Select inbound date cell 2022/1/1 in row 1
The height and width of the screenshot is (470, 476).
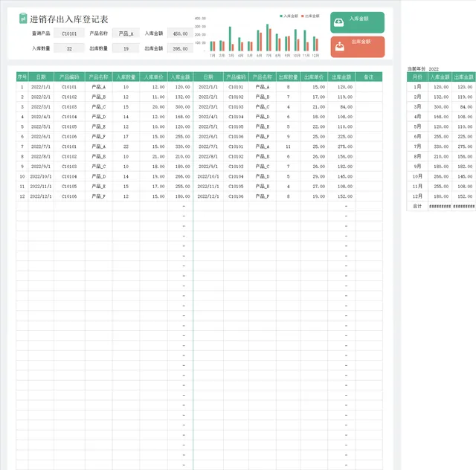(41, 87)
